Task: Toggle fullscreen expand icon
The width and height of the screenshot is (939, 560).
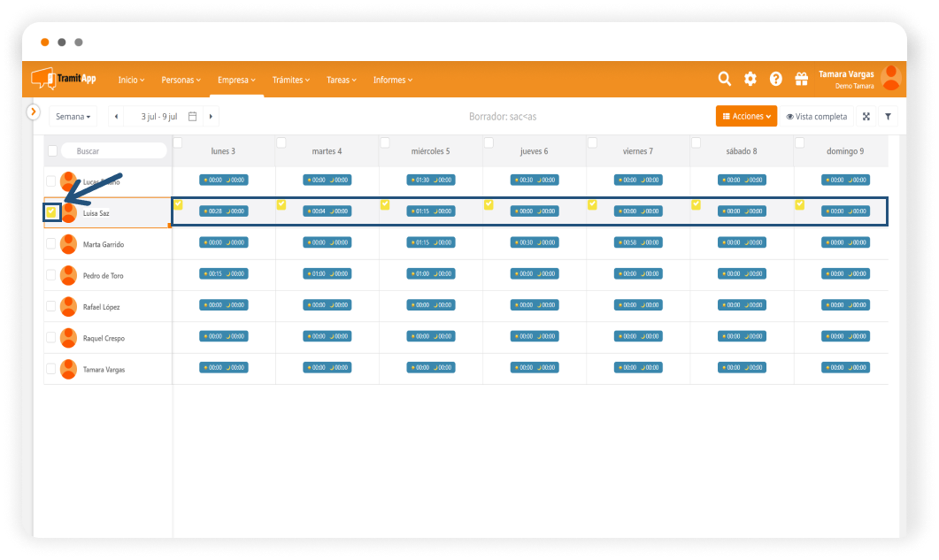Action: (866, 116)
